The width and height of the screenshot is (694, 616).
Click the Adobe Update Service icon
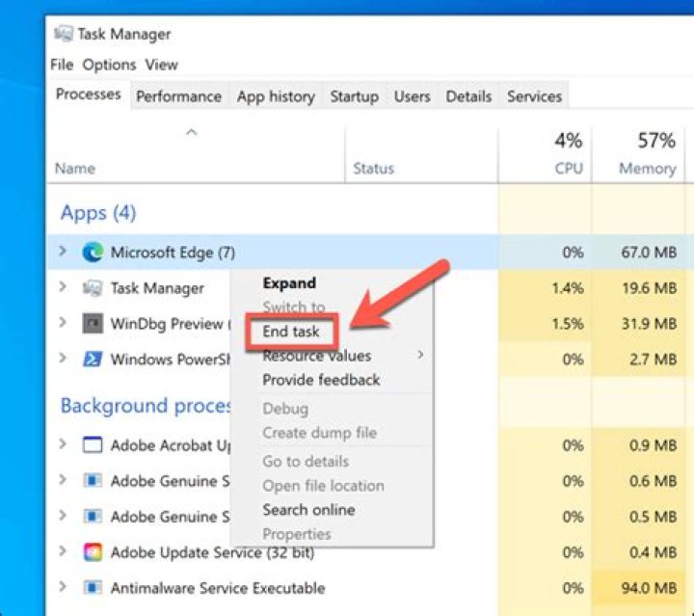93,552
